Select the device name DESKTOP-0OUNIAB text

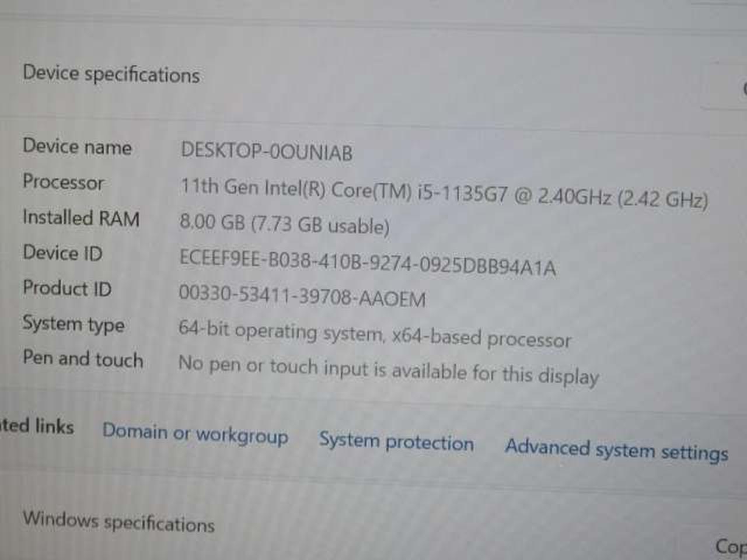(x=266, y=151)
